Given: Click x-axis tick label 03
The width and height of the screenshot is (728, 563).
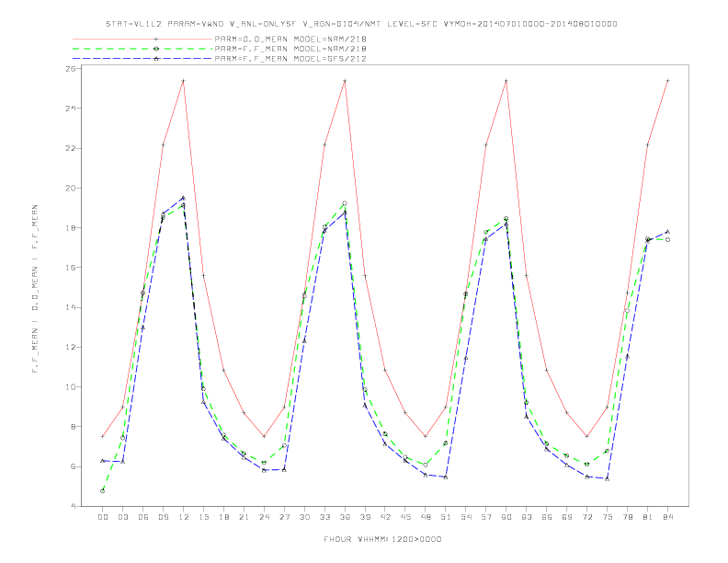Looking at the screenshot, I should tap(122, 517).
